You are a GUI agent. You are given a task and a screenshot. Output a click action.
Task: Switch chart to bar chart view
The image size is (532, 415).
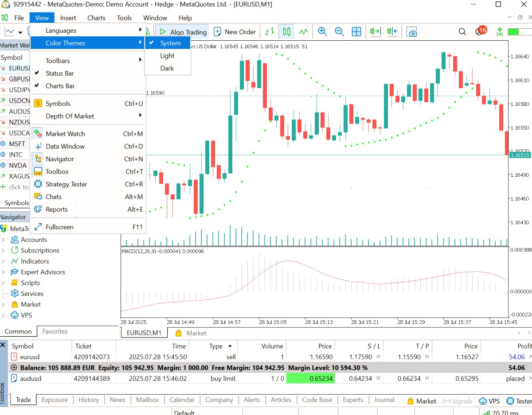click(270, 32)
